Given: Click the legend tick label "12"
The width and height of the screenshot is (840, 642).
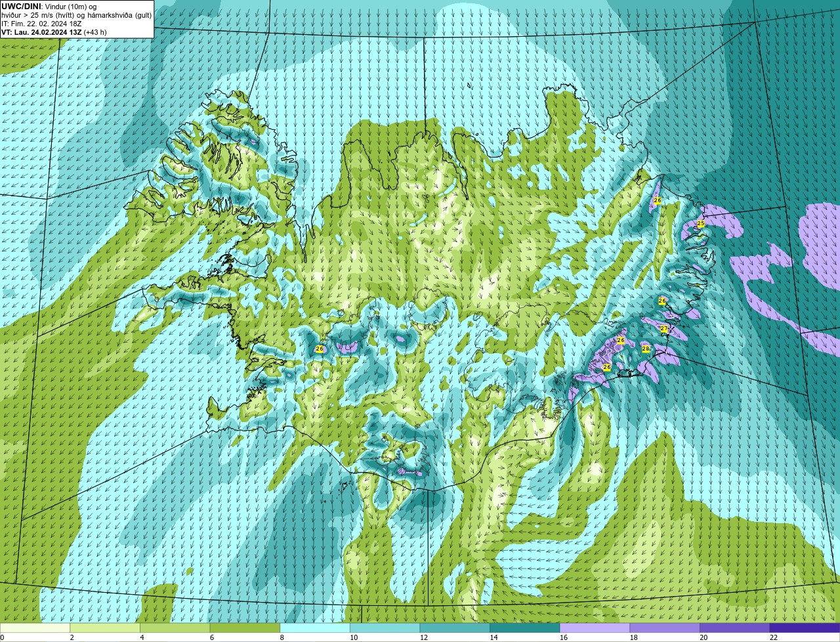Looking at the screenshot, I should point(423,637).
